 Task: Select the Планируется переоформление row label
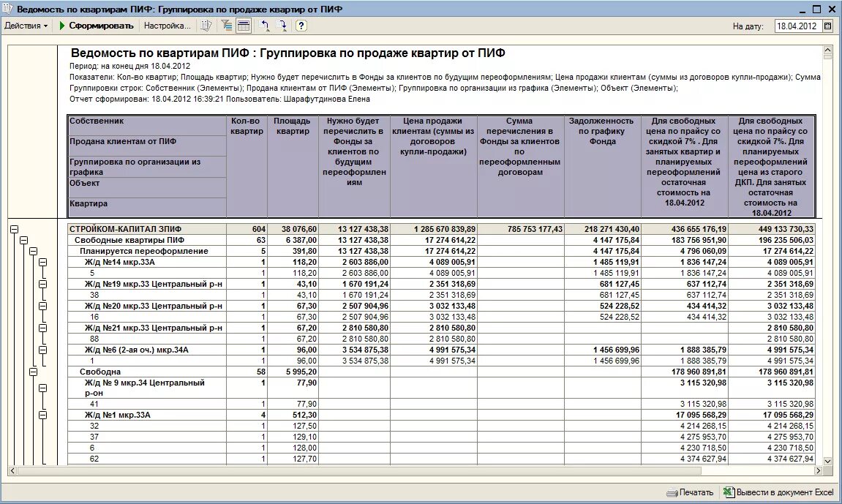click(143, 251)
